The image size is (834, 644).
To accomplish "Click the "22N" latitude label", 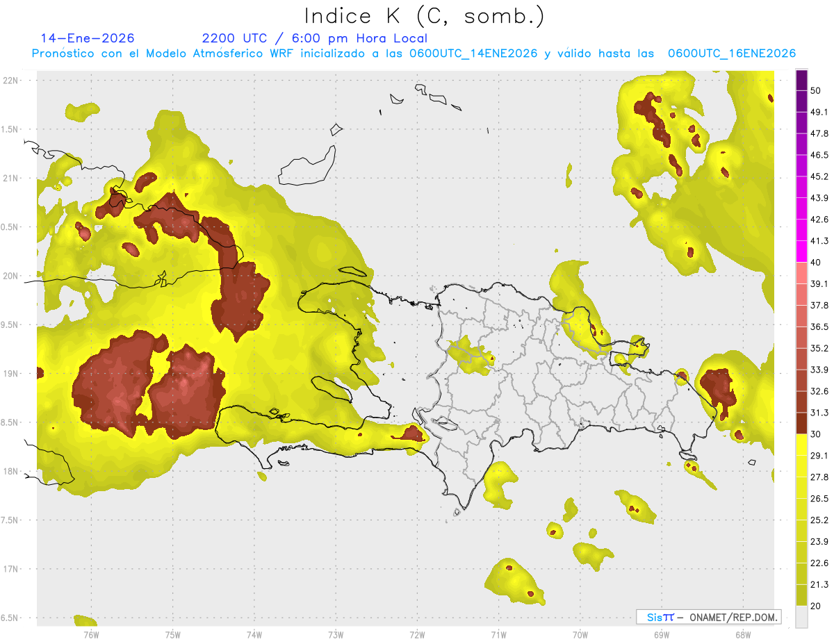I will (11, 80).
